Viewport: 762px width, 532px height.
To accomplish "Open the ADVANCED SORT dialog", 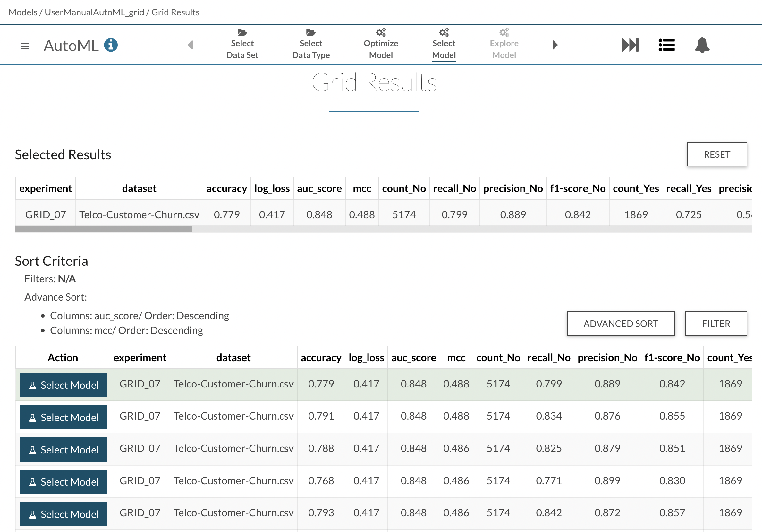I will point(621,323).
